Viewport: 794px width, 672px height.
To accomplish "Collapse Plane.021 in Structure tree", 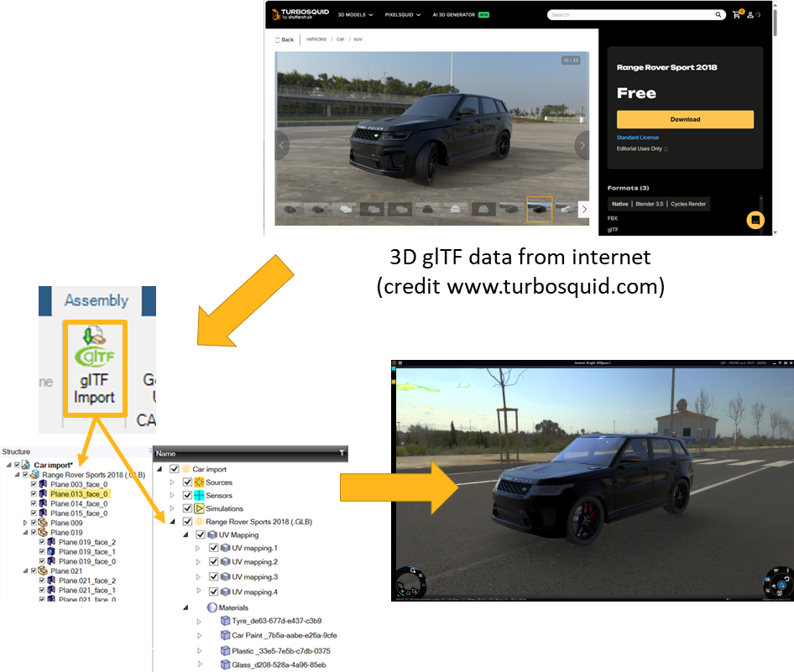I will [25, 570].
